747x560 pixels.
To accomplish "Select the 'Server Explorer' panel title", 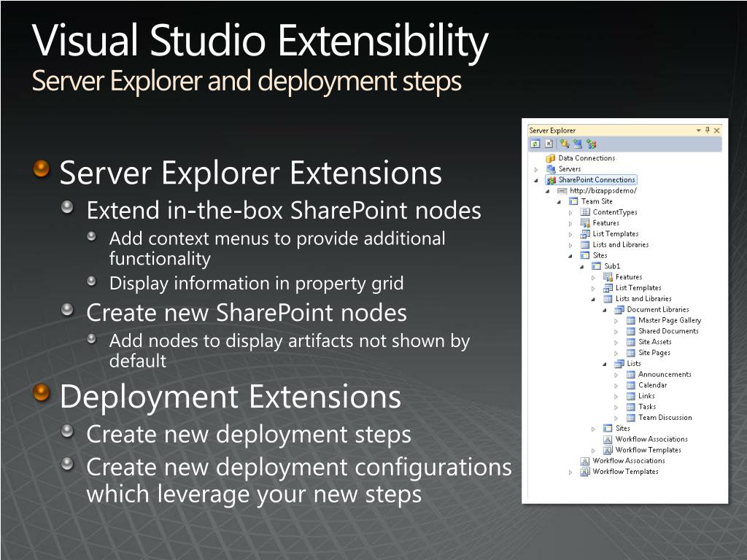I will click(x=552, y=131).
